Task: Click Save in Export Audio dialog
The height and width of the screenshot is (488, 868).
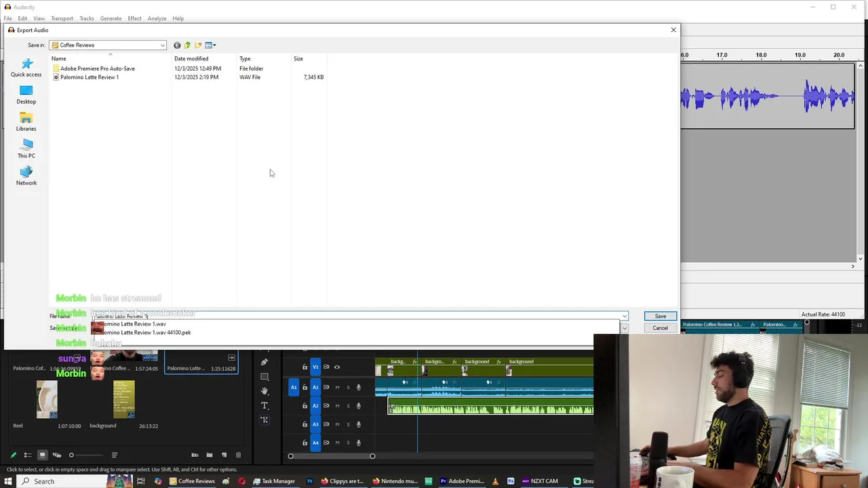Action: point(660,317)
